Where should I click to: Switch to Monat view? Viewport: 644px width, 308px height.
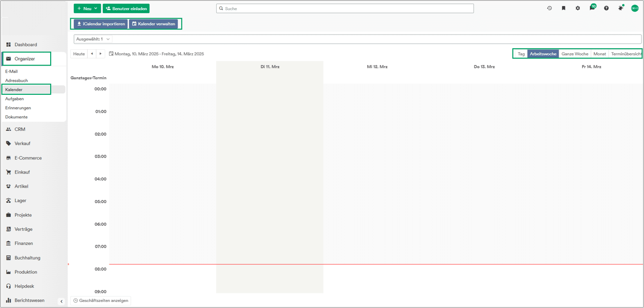point(600,54)
